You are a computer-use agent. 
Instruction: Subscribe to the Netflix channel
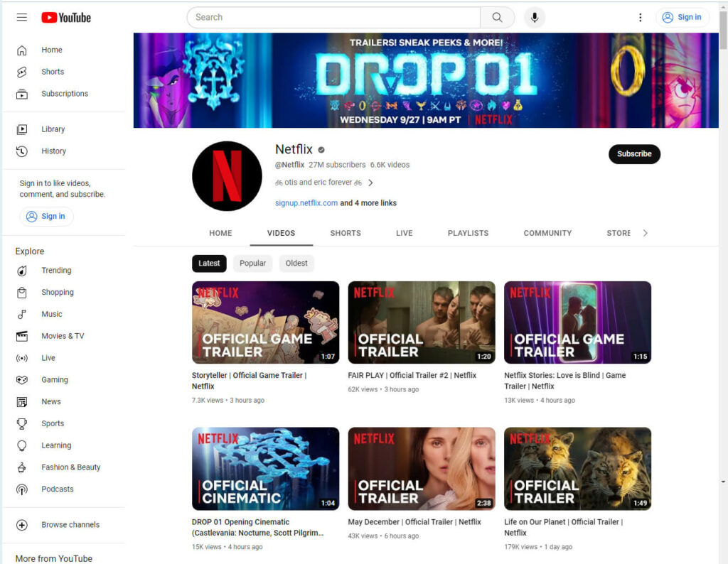(x=634, y=154)
